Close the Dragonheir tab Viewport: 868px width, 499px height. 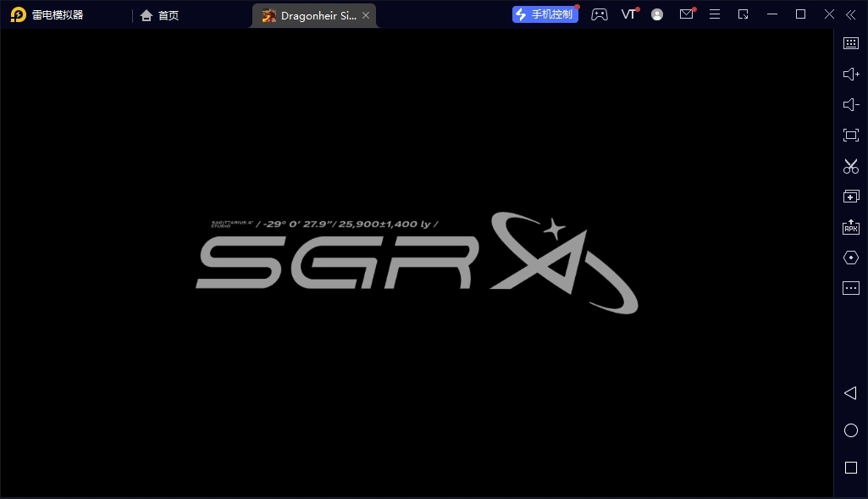(366, 15)
